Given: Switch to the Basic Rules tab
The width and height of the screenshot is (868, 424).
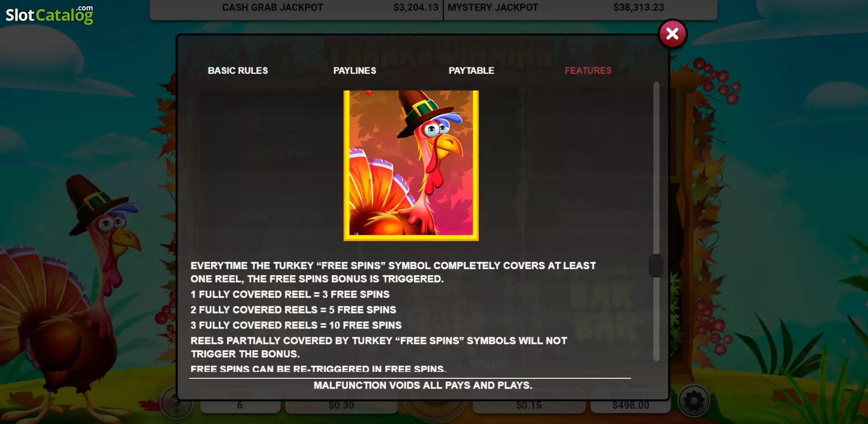Looking at the screenshot, I should [238, 71].
